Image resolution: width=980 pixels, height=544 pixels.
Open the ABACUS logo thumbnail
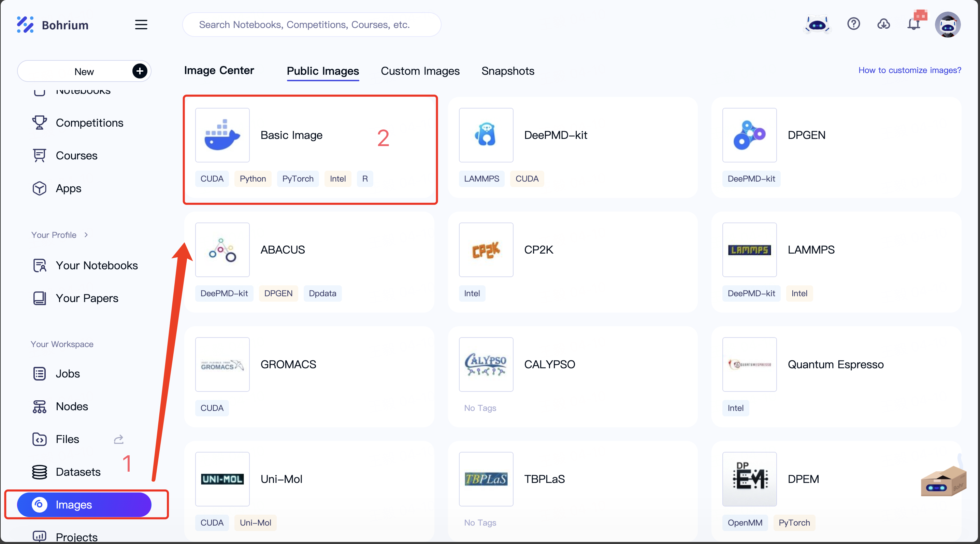222,249
